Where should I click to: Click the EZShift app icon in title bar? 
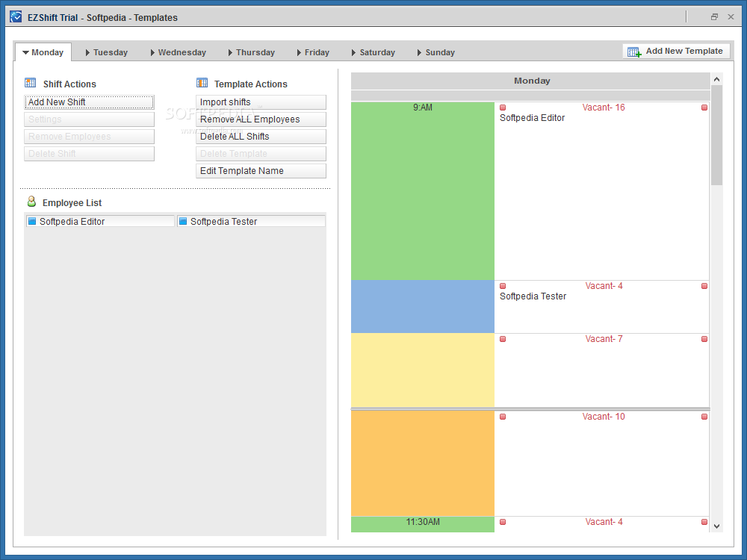16,17
